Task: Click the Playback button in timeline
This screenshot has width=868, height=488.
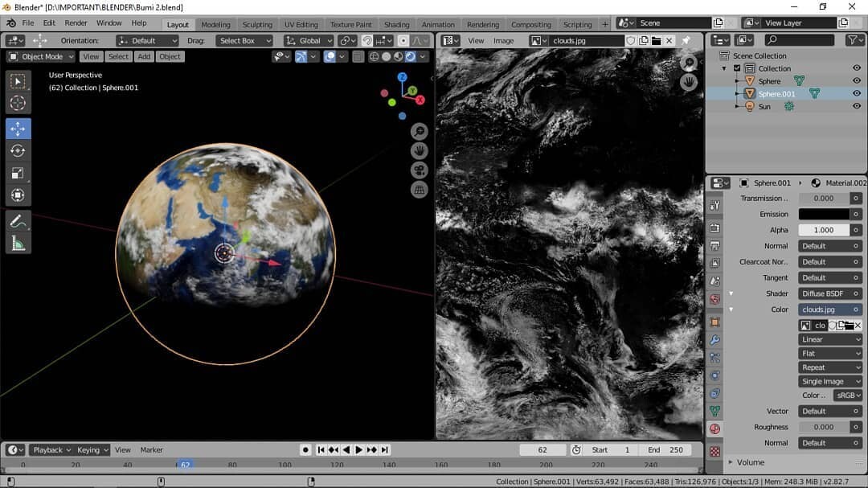Action: [51, 450]
